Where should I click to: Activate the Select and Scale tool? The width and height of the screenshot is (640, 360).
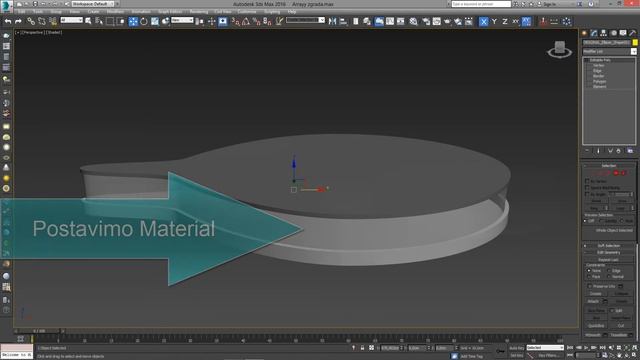[155, 21]
